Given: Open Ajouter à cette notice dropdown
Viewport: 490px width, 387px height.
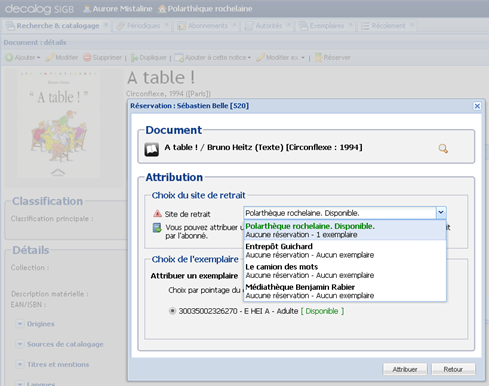Looking at the screenshot, I should tap(213, 57).
